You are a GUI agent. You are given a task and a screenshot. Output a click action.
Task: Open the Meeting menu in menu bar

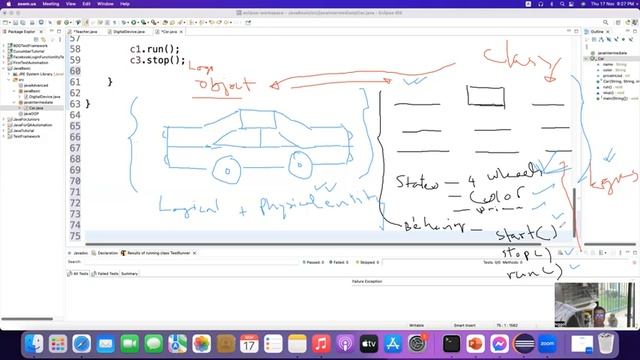pyautogui.click(x=51, y=4)
